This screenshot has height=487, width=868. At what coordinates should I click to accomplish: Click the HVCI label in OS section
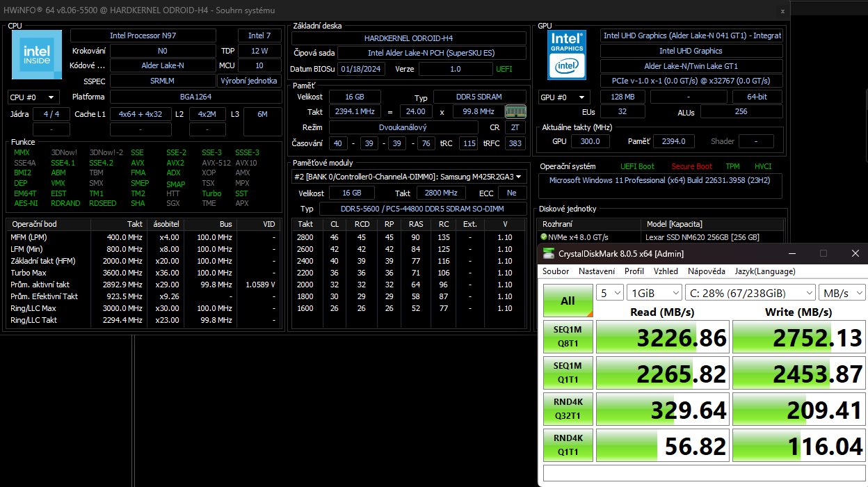(x=763, y=166)
